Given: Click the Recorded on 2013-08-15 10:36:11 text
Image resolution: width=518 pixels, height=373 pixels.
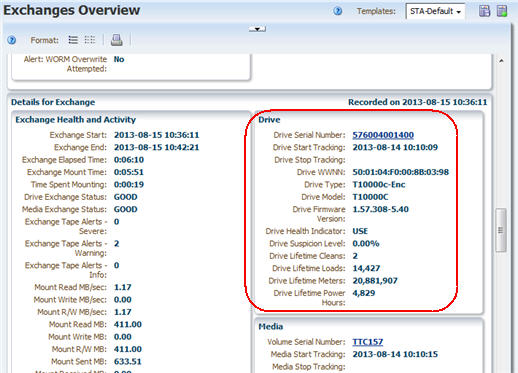Looking at the screenshot, I should coord(418,102).
